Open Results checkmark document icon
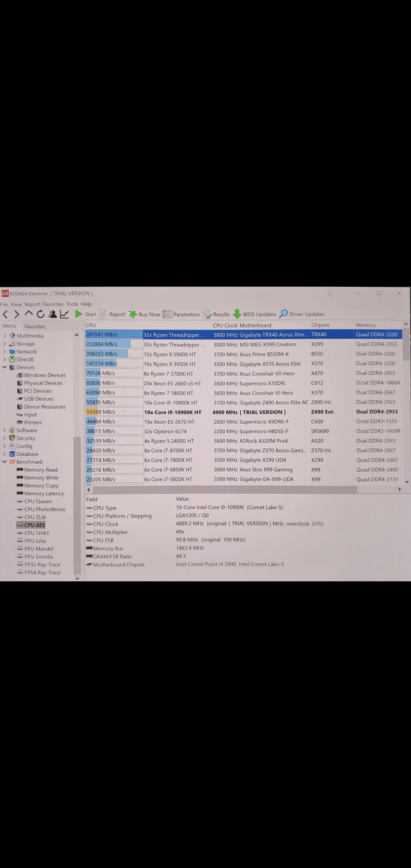Image resolution: width=411 pixels, height=868 pixels. pyautogui.click(x=207, y=314)
